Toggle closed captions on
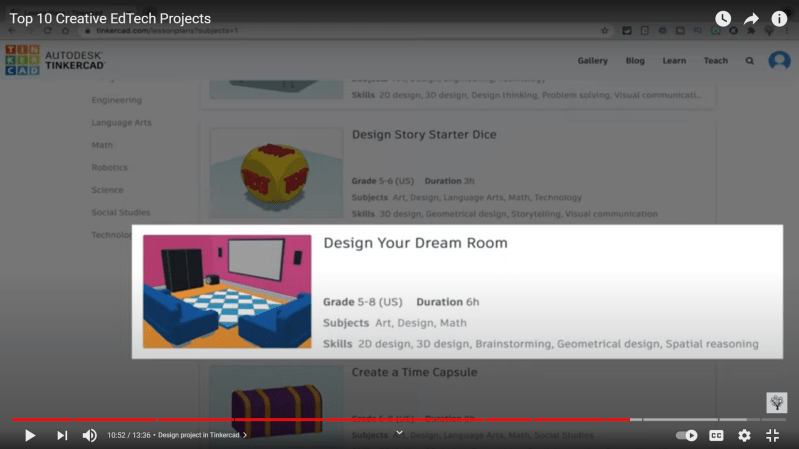Screen dimensions: 799x449 [716, 435]
